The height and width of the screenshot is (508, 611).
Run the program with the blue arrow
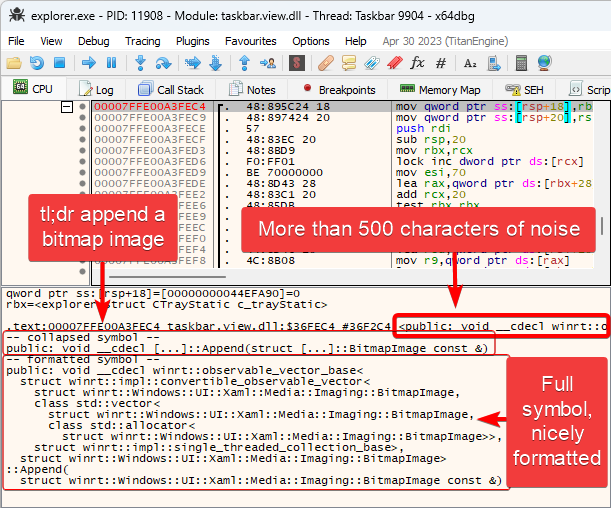(x=89, y=63)
